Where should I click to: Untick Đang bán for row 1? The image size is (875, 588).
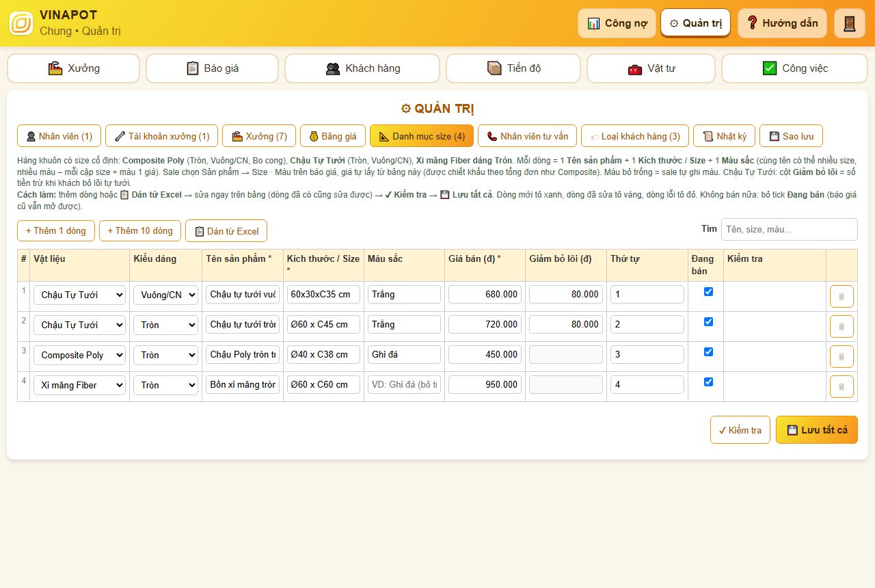[x=708, y=291]
